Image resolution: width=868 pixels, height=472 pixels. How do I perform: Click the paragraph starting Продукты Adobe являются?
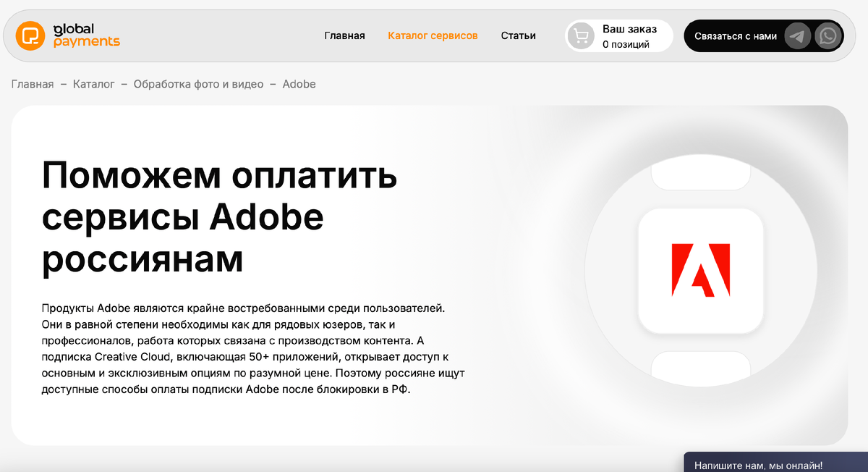253,349
